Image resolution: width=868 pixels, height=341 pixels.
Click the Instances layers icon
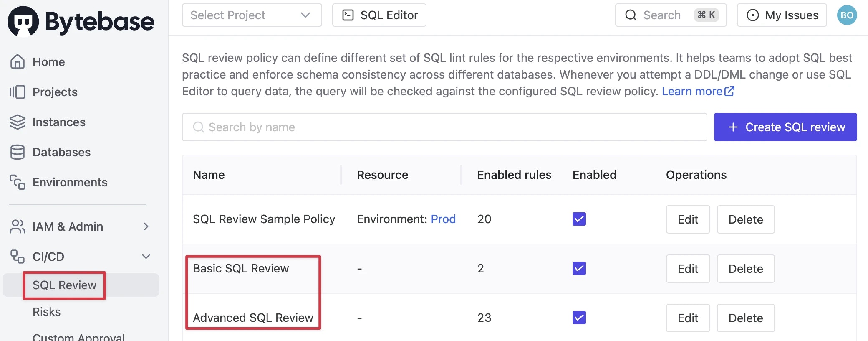18,122
